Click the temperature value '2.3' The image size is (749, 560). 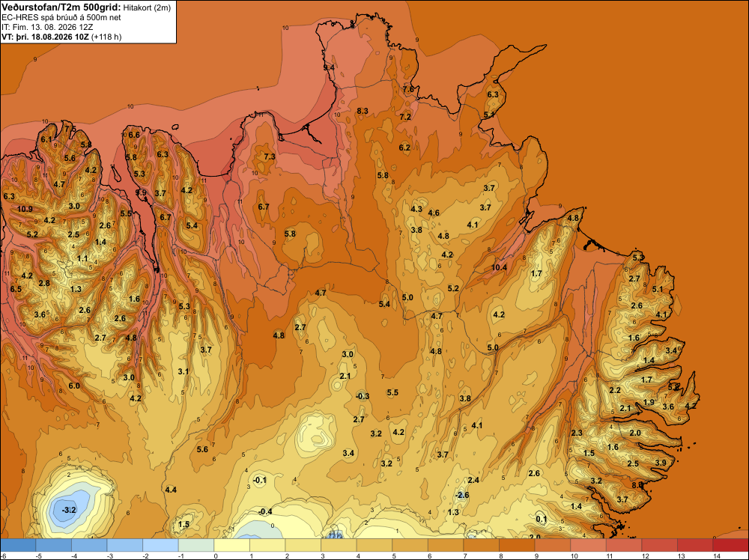577,433
